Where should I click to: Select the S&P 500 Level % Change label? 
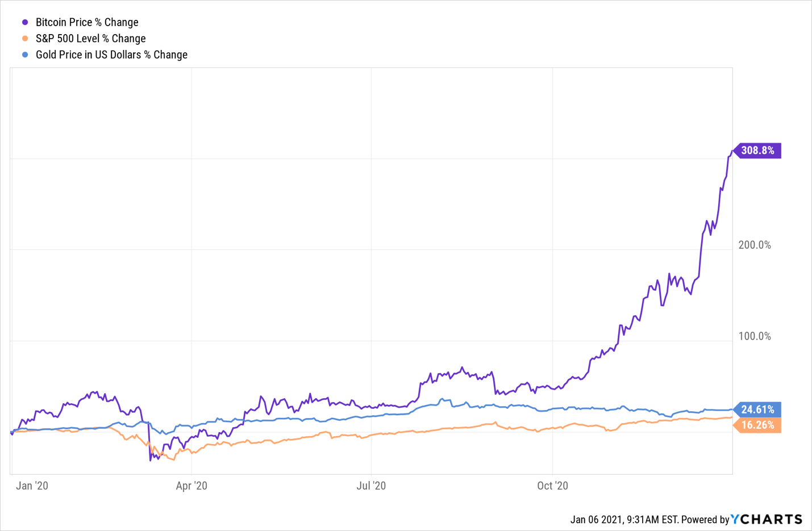click(x=90, y=39)
